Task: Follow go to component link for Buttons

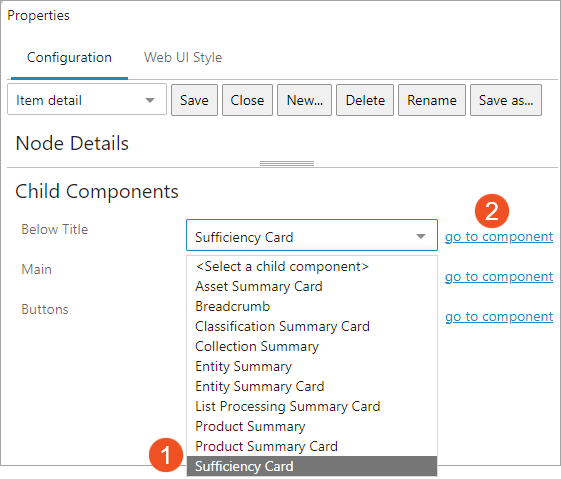Action: [499, 317]
